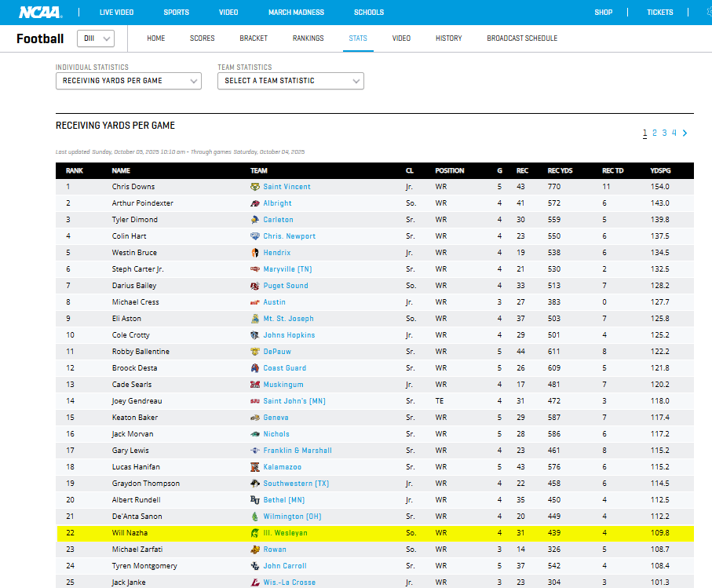Switch to the Bracket tab
The width and height of the screenshot is (712, 588).
tap(254, 38)
